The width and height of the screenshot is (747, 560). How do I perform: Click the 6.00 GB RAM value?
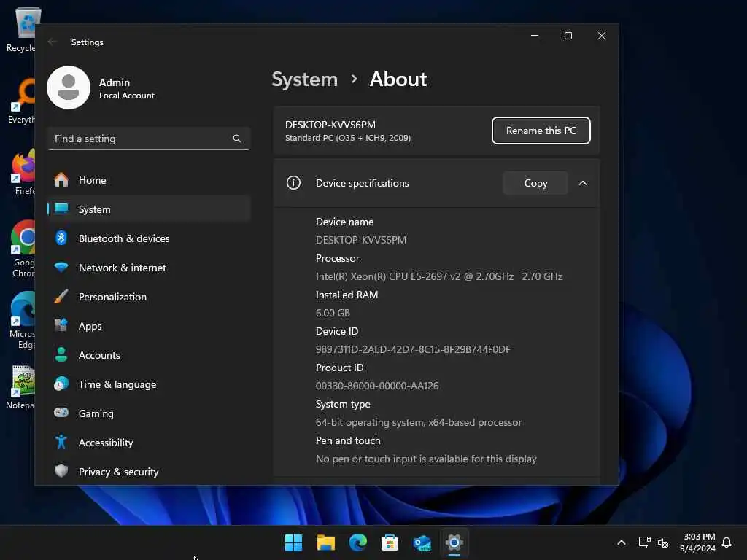(x=333, y=313)
